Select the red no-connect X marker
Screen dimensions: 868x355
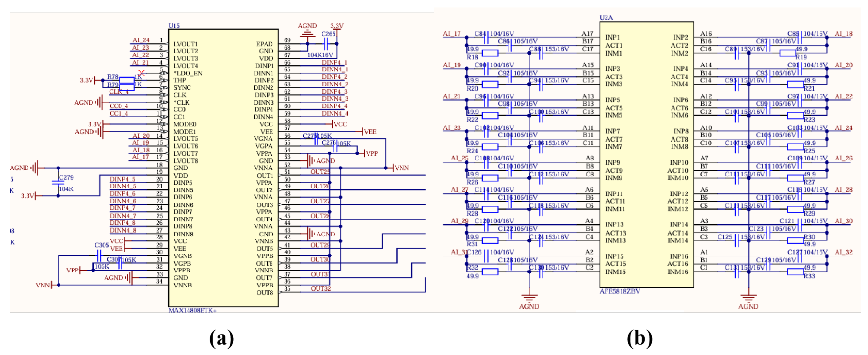(142, 73)
